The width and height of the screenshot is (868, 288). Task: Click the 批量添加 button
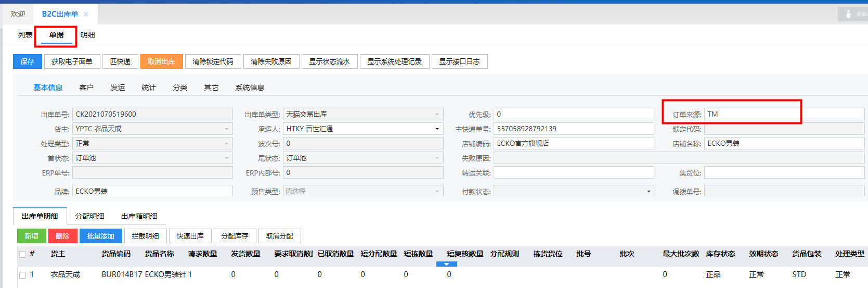click(100, 236)
